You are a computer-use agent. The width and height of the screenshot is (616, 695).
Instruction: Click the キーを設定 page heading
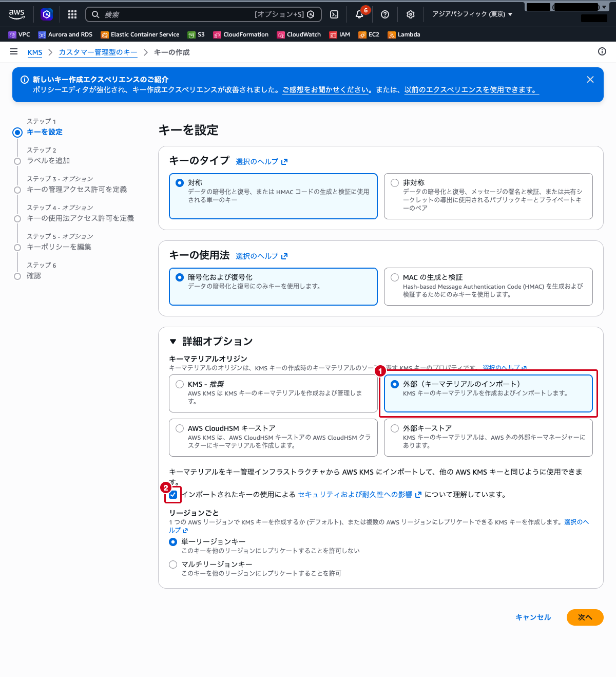pyautogui.click(x=188, y=130)
